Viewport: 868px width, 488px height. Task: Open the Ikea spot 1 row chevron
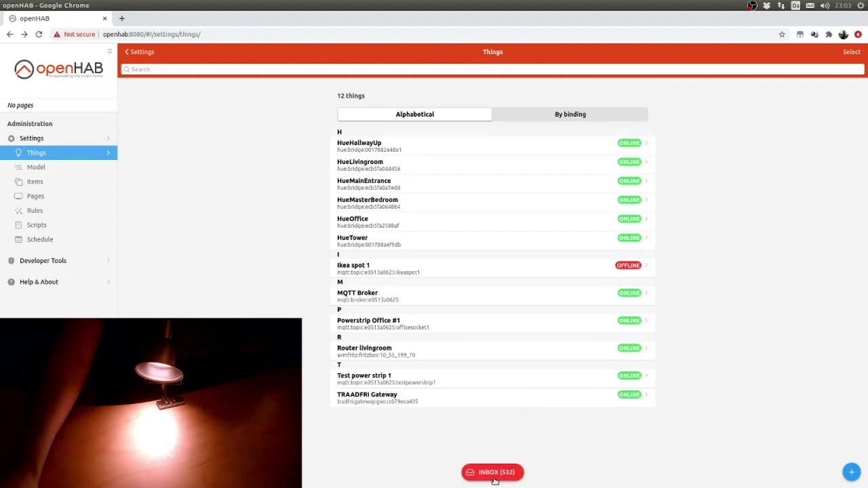646,266
